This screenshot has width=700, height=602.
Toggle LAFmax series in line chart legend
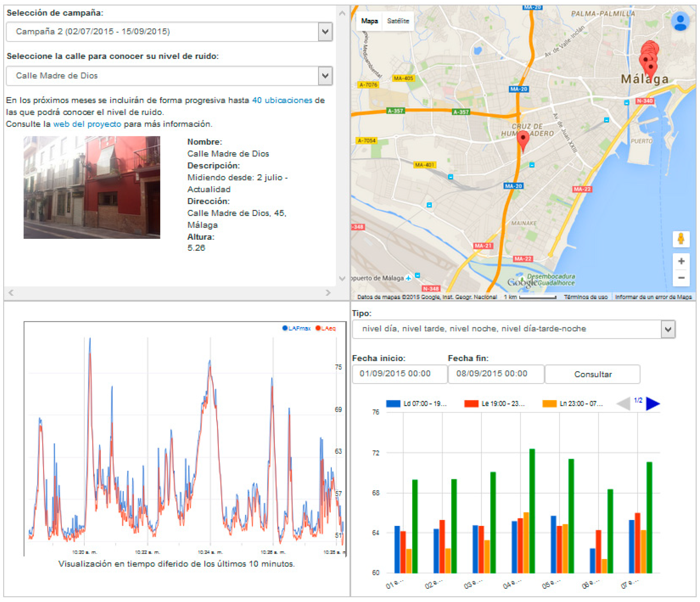(297, 328)
